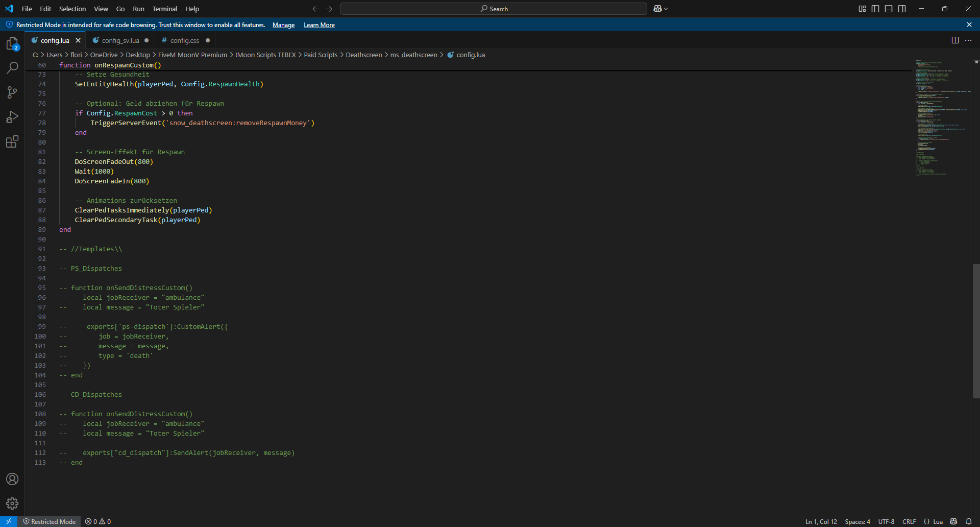Open the Deathscreen breadcrumb
The image size is (980, 527).
[x=364, y=55]
